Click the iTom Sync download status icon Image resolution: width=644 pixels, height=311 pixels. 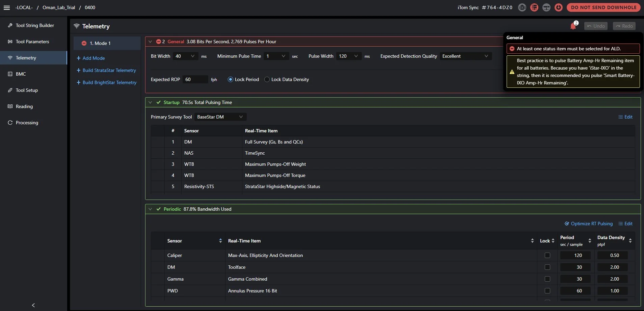click(559, 7)
